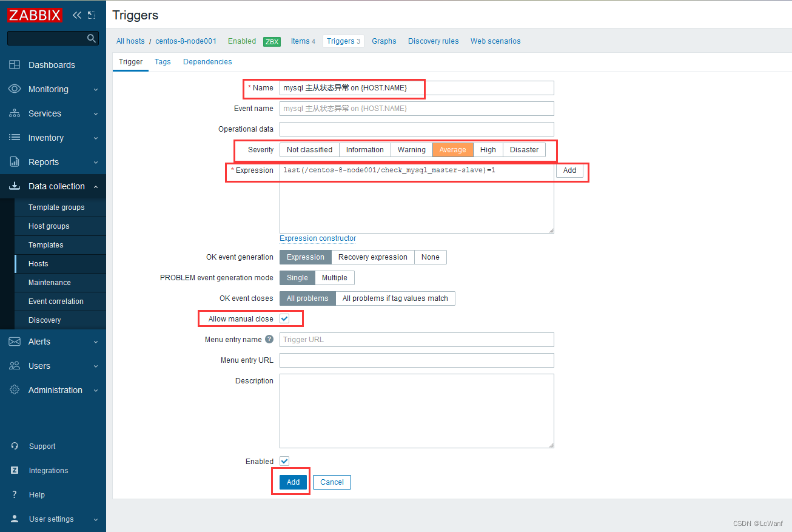
Task: Click the Description text area
Action: 417,411
